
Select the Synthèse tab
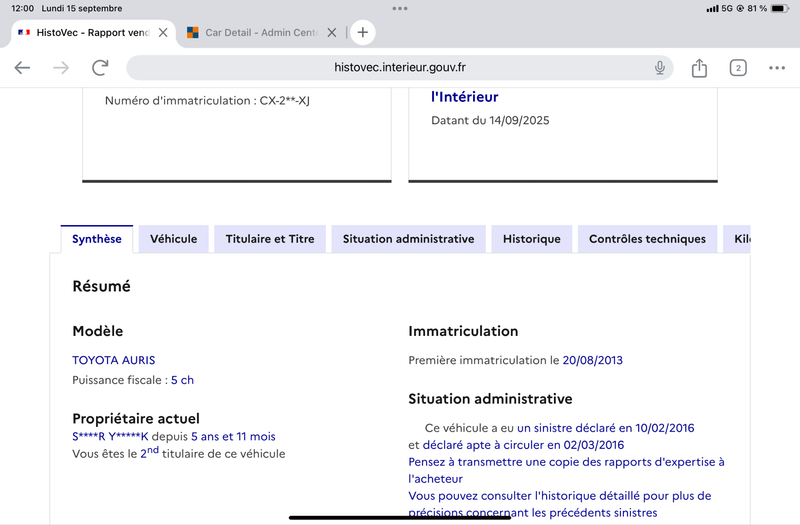coord(97,239)
